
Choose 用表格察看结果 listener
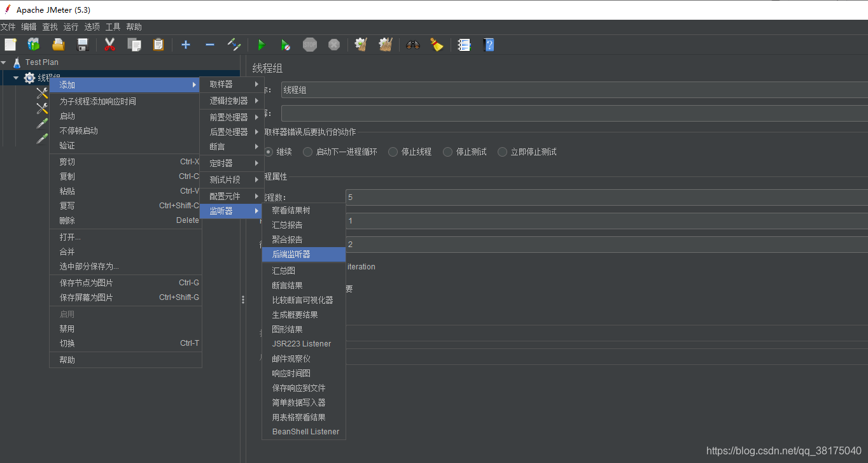click(304, 417)
